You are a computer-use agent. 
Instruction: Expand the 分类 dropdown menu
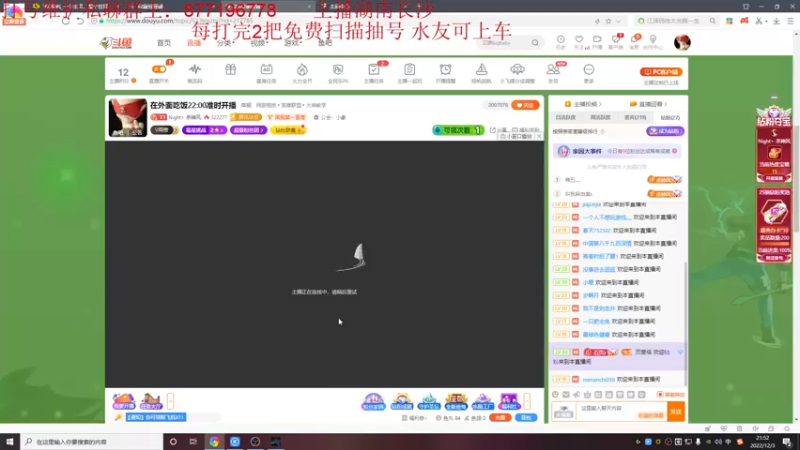coord(225,43)
